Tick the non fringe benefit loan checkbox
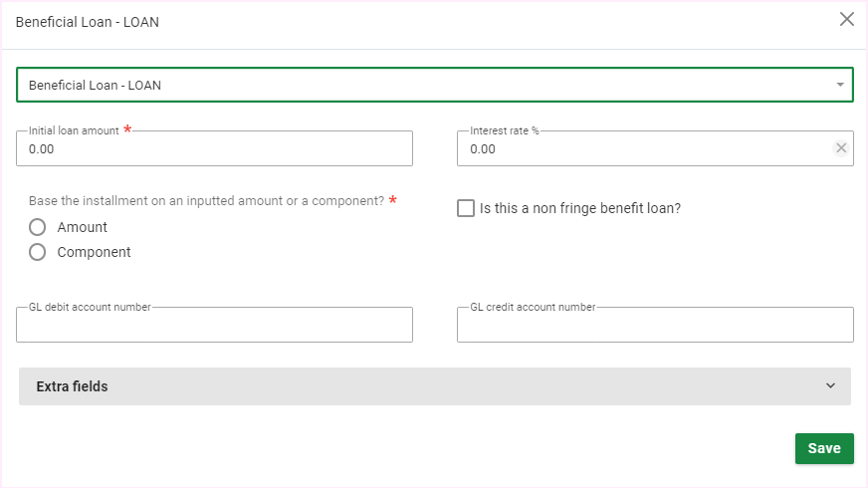Image resolution: width=868 pixels, height=488 pixels. click(x=466, y=208)
